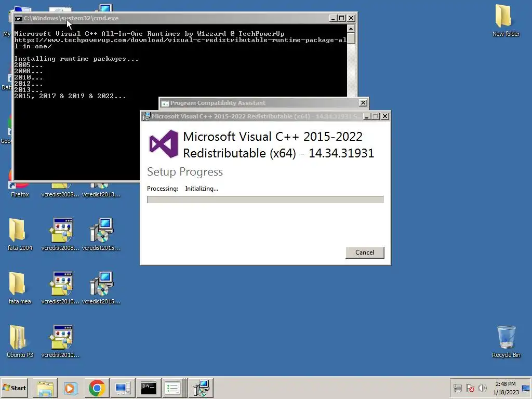Image resolution: width=532 pixels, height=399 pixels.
Task: Select vcredist2010 icon beside fata mea folder
Action: pos(60,288)
